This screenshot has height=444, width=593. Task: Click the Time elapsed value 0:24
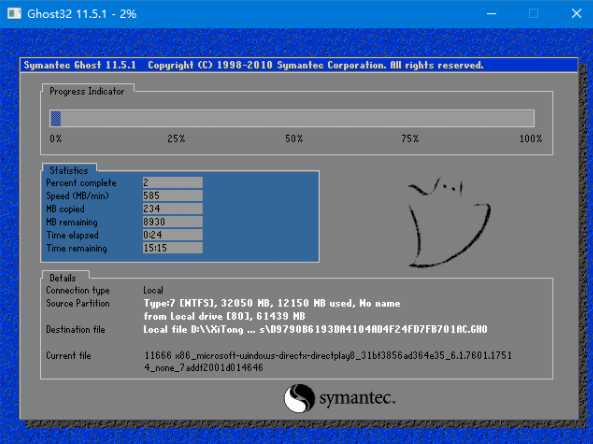pos(172,235)
